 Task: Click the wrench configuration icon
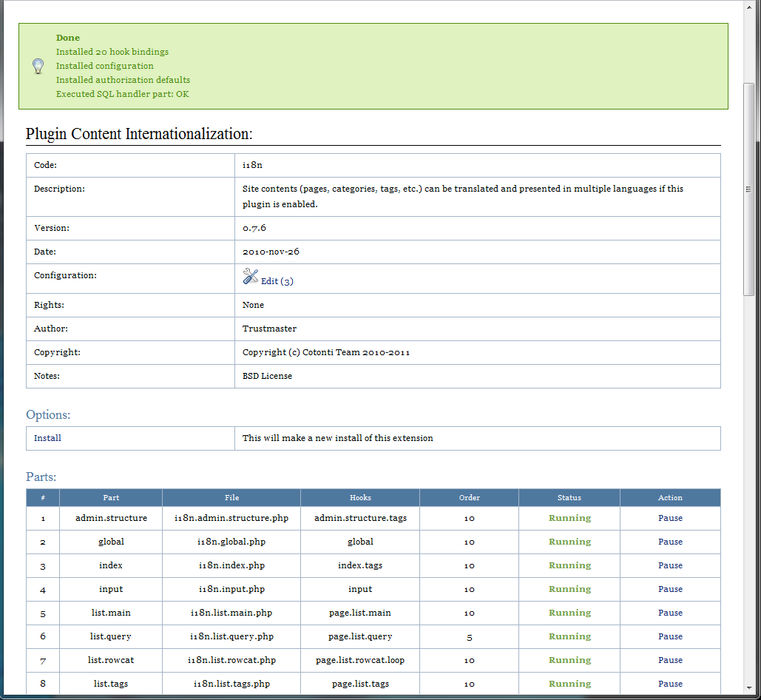[251, 276]
